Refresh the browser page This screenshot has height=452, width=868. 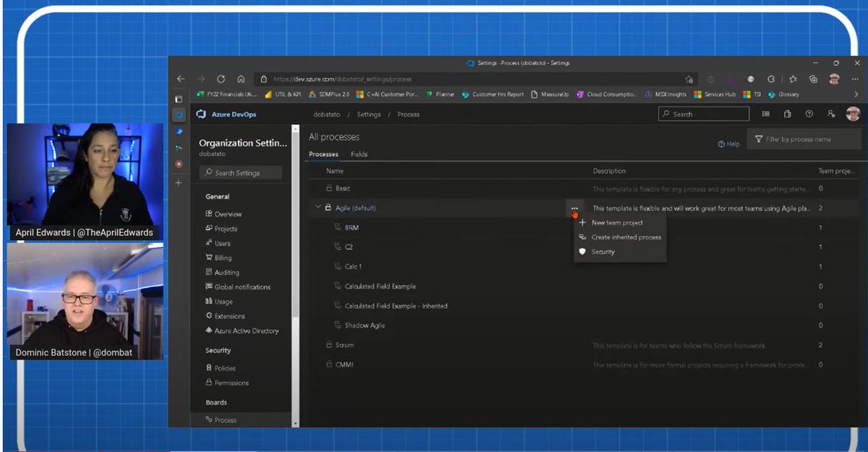coord(221,79)
